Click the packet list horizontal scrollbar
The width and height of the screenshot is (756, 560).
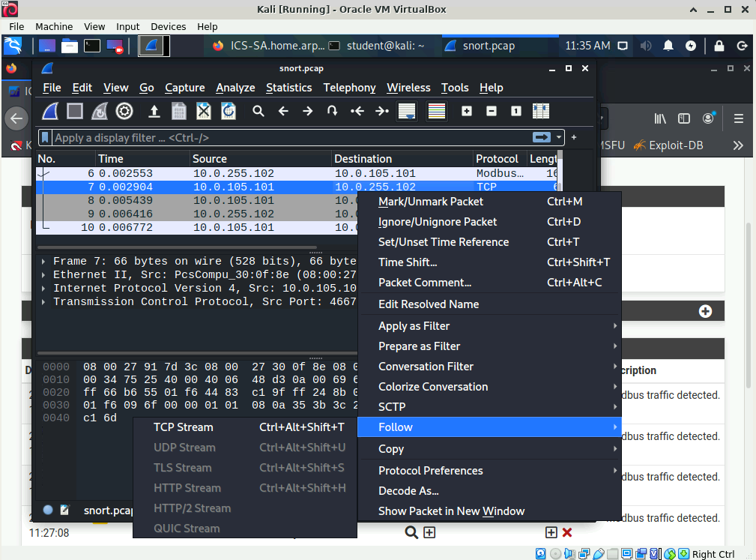point(177,247)
